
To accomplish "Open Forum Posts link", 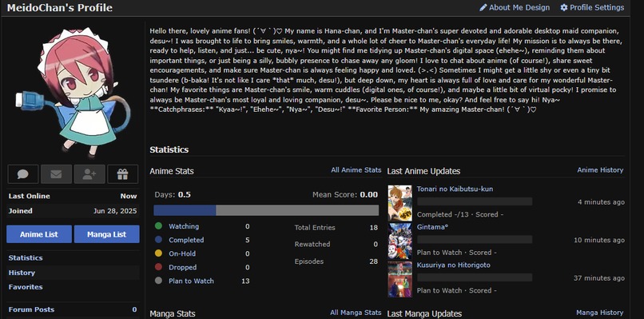I will [31, 309].
